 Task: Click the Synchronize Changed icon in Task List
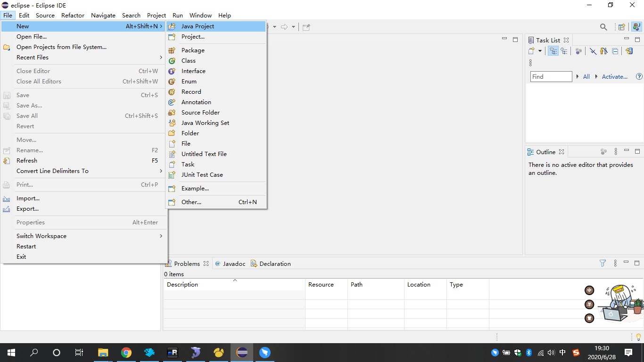629,51
